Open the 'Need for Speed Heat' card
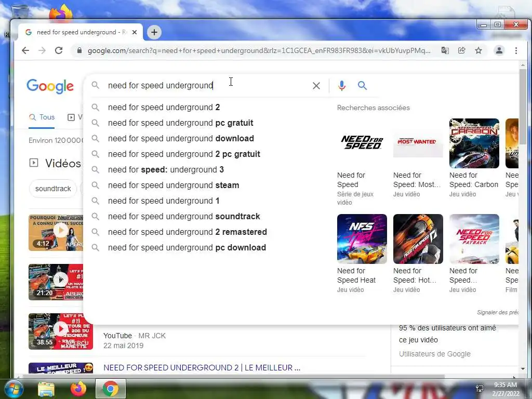The width and height of the screenshot is (532, 399). pyautogui.click(x=362, y=254)
